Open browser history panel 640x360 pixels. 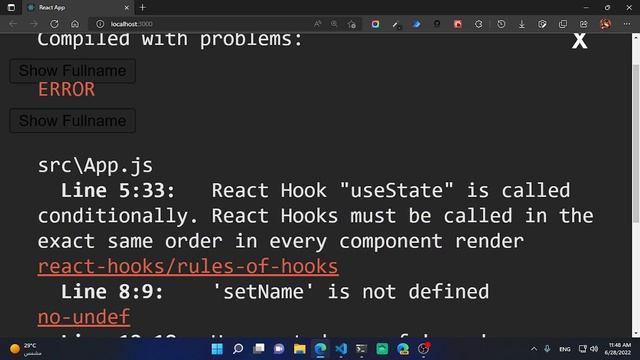point(501,24)
